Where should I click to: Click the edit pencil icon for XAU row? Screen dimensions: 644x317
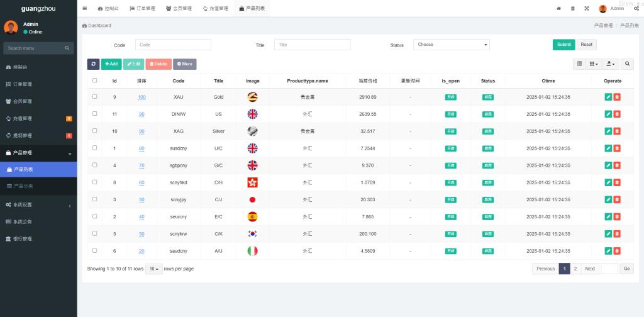point(608,97)
